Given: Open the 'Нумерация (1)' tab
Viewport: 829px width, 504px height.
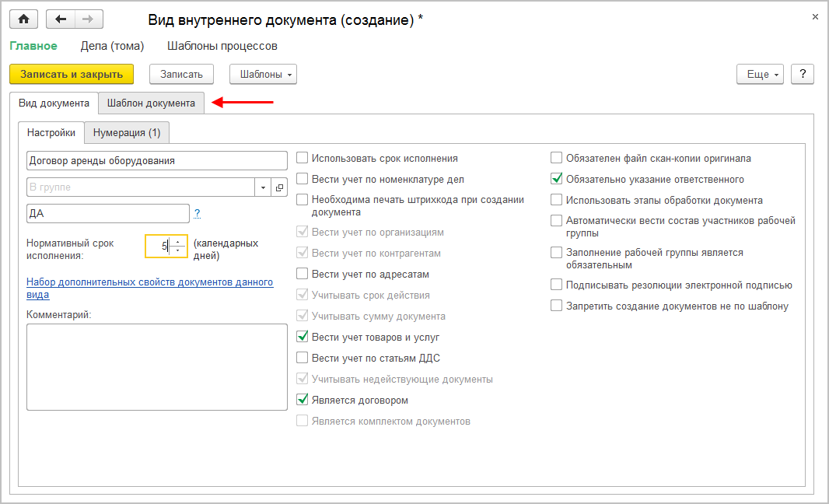Looking at the screenshot, I should (x=127, y=133).
